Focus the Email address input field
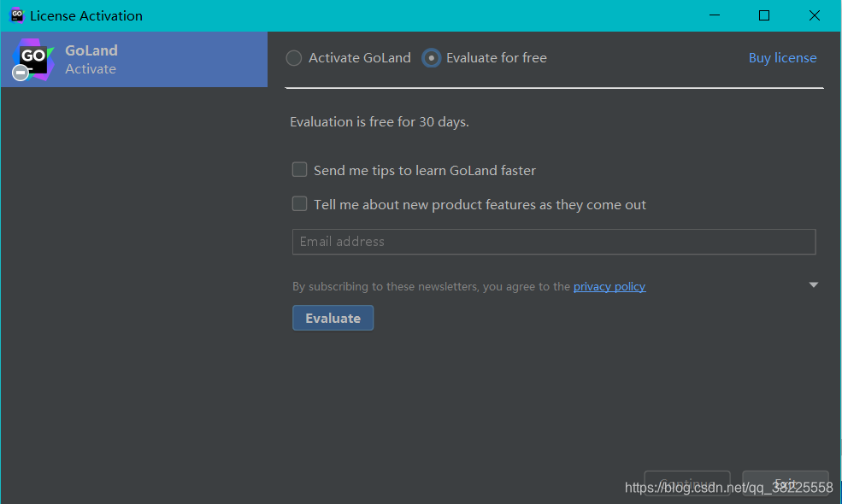 click(554, 242)
